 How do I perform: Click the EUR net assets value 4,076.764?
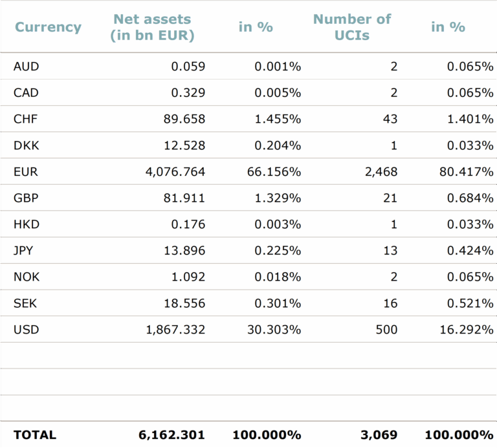coord(175,172)
